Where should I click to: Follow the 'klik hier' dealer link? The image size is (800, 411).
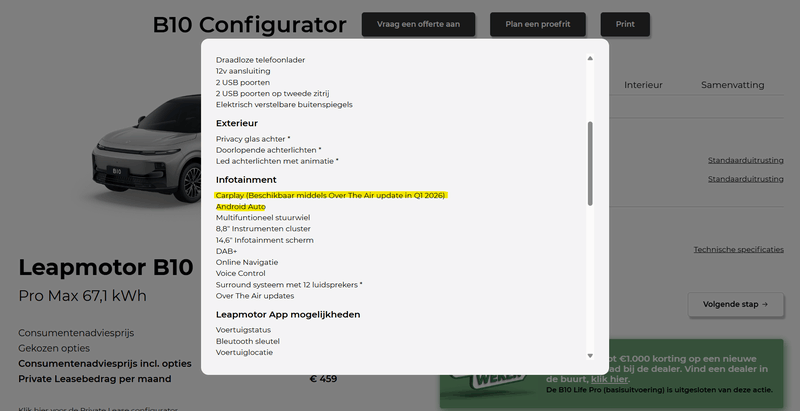pyautogui.click(x=609, y=379)
